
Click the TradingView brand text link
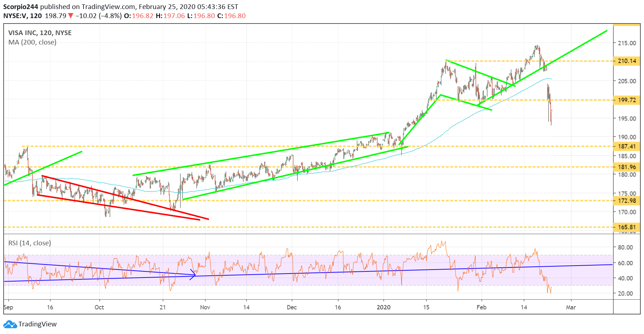click(x=38, y=324)
